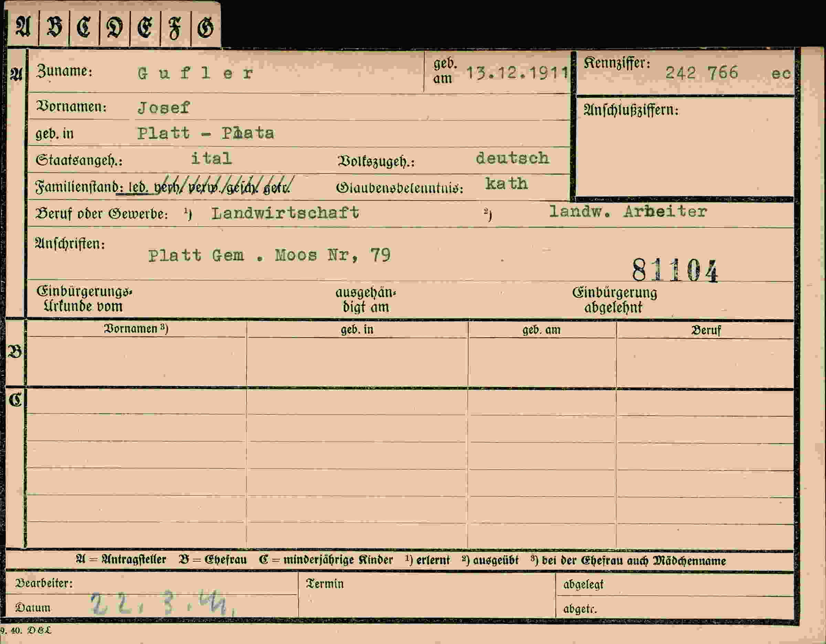Click section marker letter 'B' on left
Viewport: 826px width, 644px height.
[x=15, y=352]
